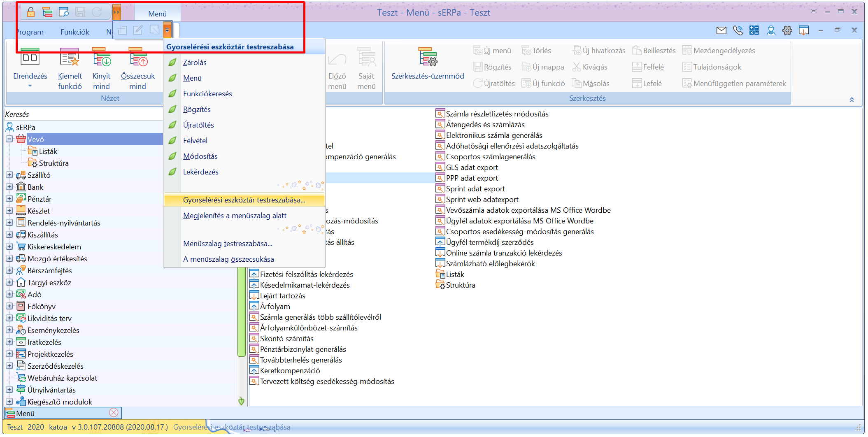Open Elektronikus számla generálás function
Image resolution: width=868 pixels, height=437 pixels.
pos(489,135)
